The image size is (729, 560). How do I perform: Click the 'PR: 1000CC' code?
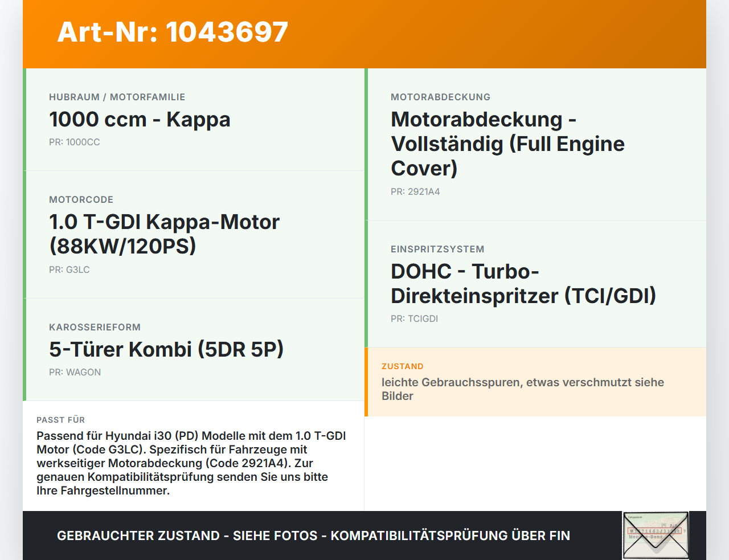[75, 142]
